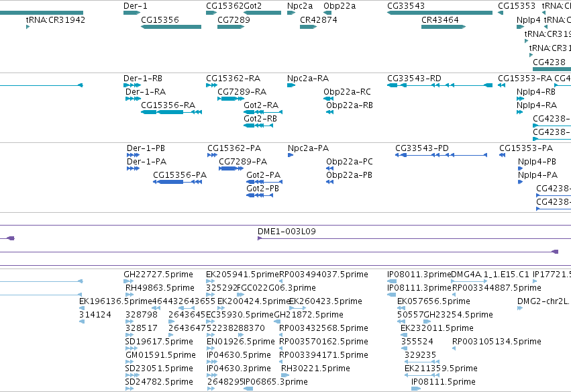Select protein CG15362-PA

pyautogui.click(x=212, y=155)
